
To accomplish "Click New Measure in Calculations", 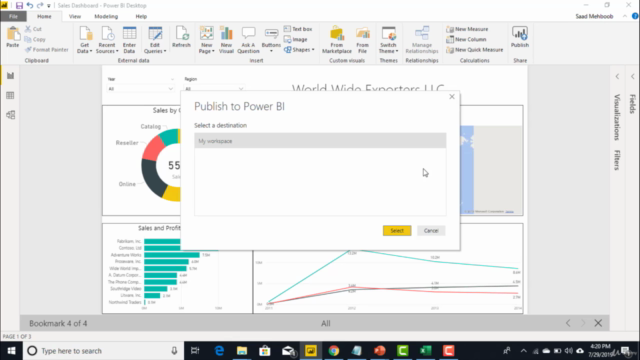I will coord(467,29).
